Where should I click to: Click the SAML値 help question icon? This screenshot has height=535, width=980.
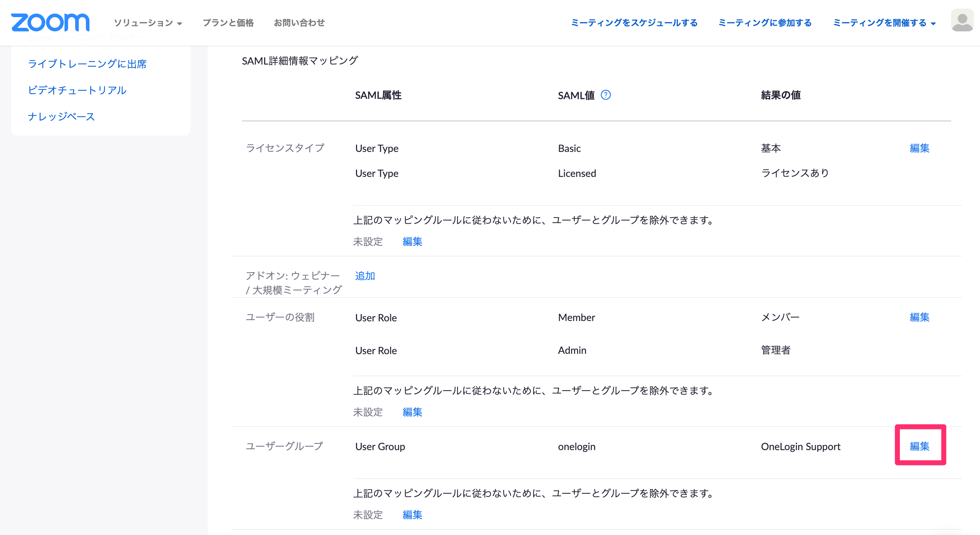(606, 95)
